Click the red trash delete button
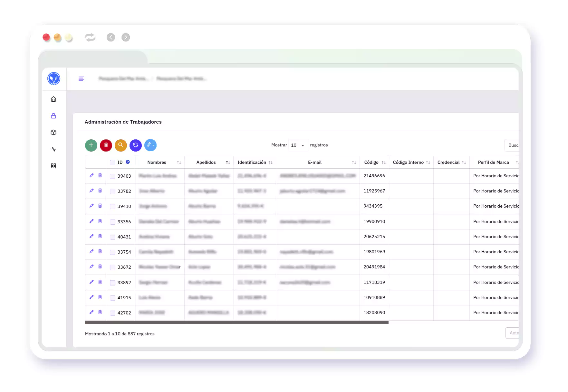 (x=106, y=145)
